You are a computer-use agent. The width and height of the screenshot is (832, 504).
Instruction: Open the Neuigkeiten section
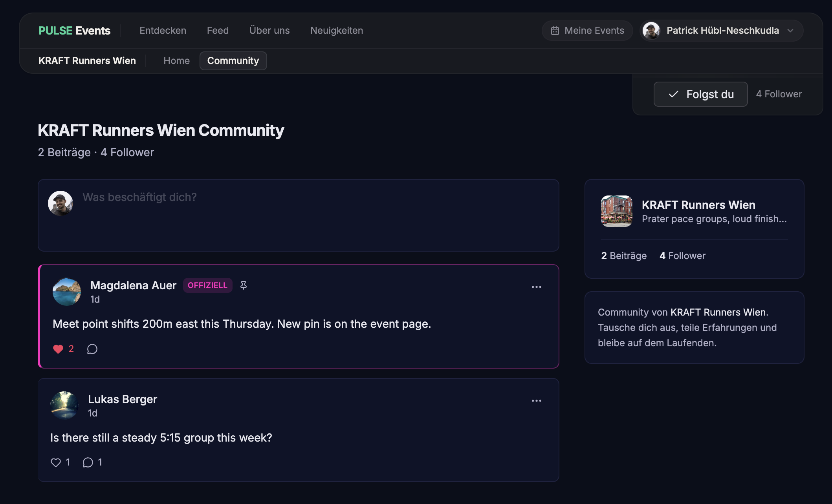tap(336, 30)
